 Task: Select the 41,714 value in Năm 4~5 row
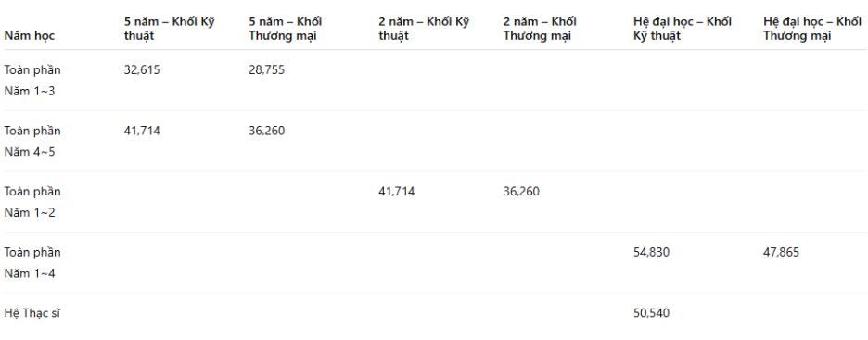pos(142,131)
